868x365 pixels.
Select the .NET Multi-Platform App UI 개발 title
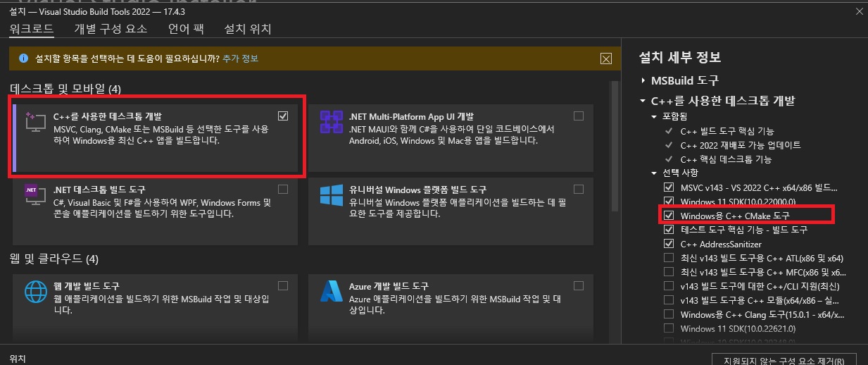[x=411, y=116]
